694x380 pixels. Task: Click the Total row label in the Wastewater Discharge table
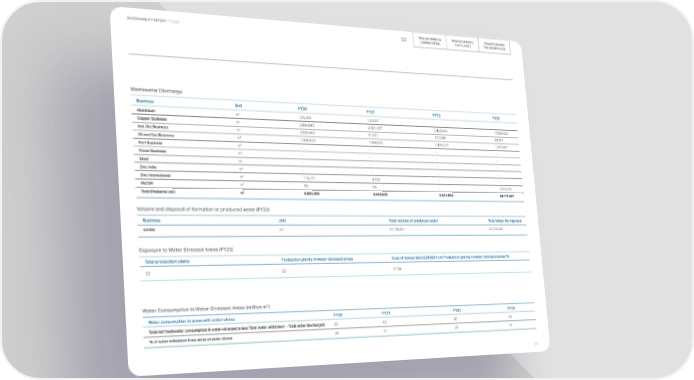tap(158, 192)
